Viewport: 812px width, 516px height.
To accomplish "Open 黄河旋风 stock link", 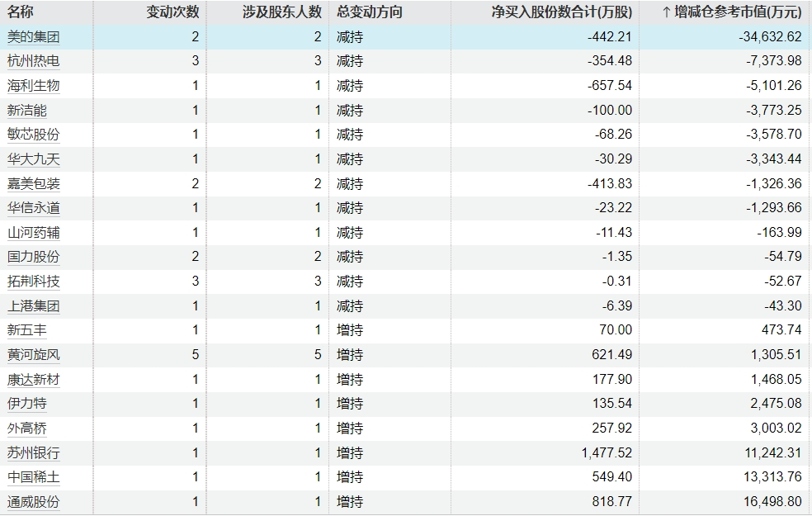I will click(x=33, y=354).
